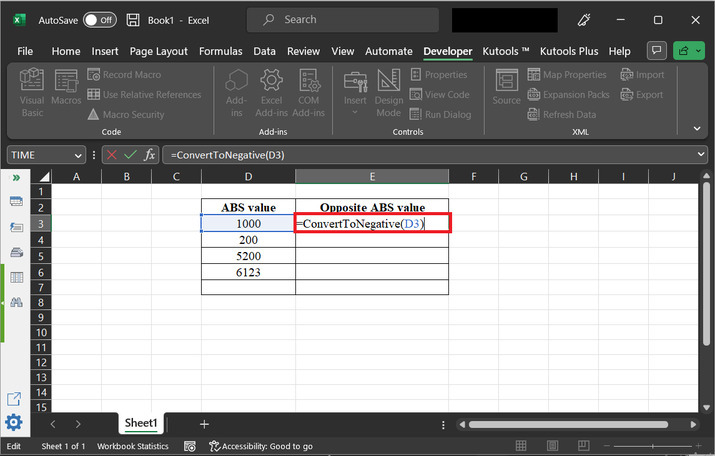Collapse the ribbon with the chevron
The width and height of the screenshot is (715, 456).
[697, 129]
